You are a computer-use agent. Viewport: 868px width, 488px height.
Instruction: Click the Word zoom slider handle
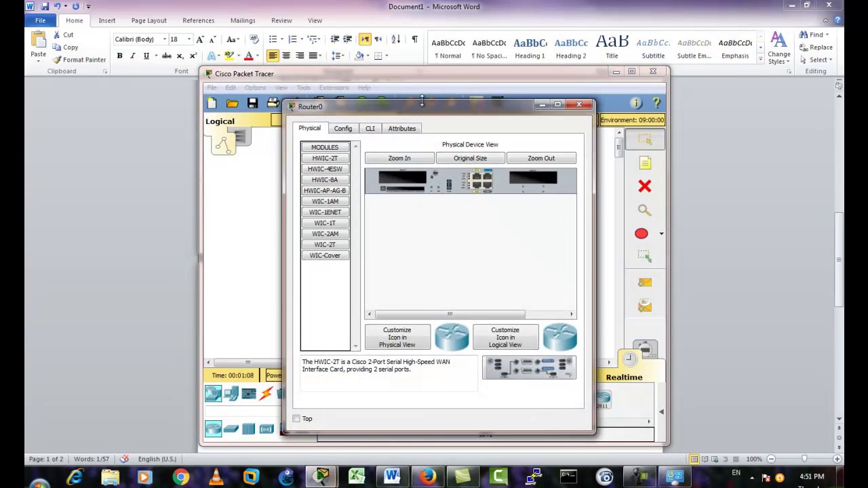804,460
